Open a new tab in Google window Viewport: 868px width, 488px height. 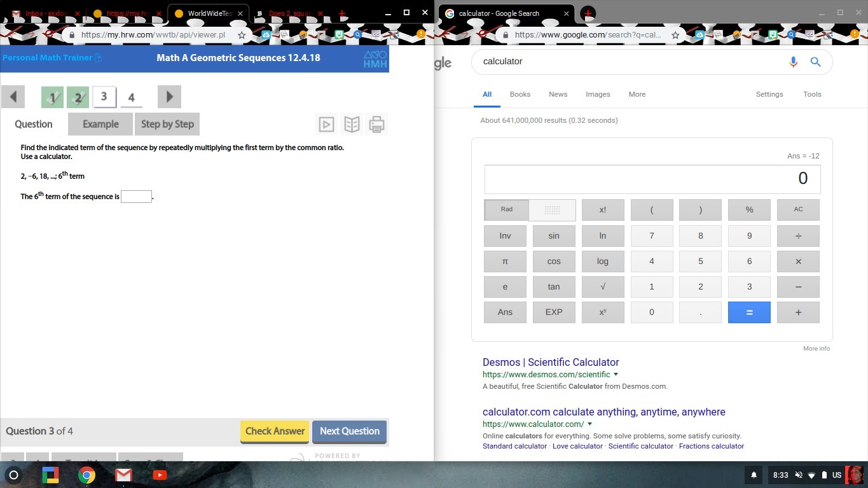[x=588, y=13]
